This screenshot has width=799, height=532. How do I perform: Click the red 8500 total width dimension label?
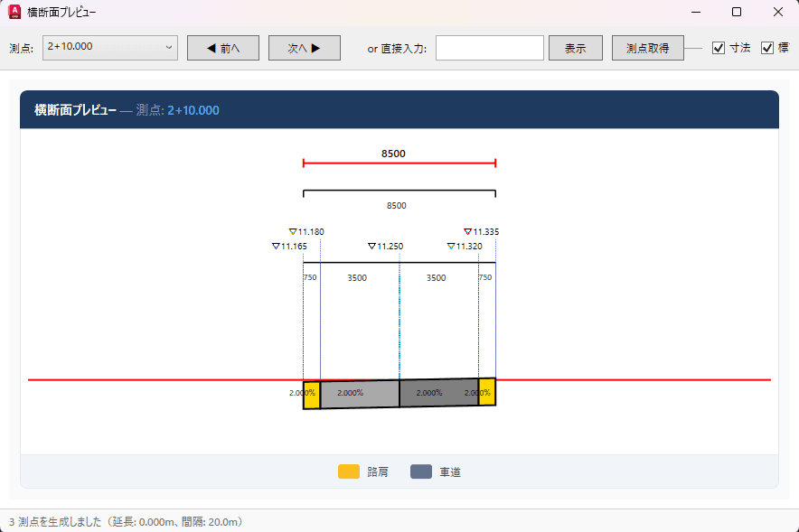[393, 154]
